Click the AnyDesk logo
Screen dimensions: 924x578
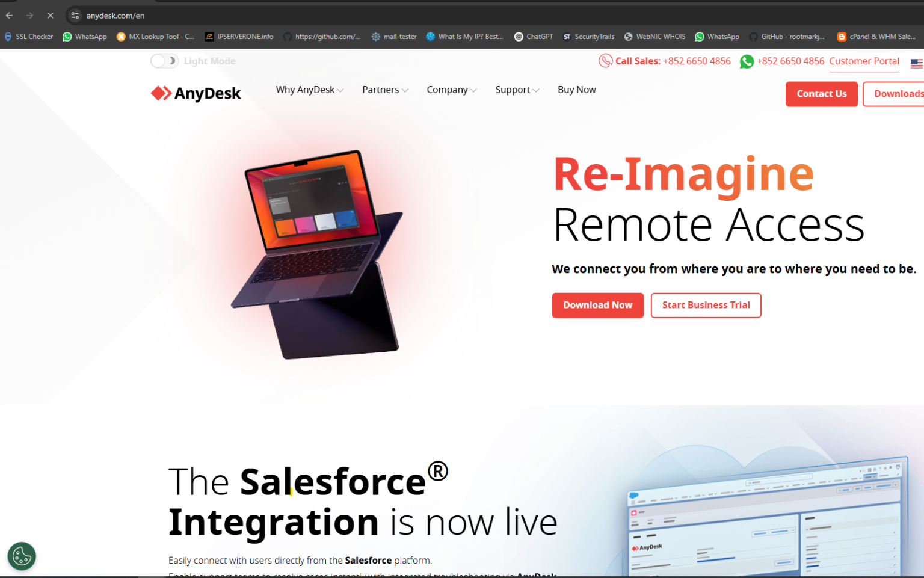[x=195, y=93]
